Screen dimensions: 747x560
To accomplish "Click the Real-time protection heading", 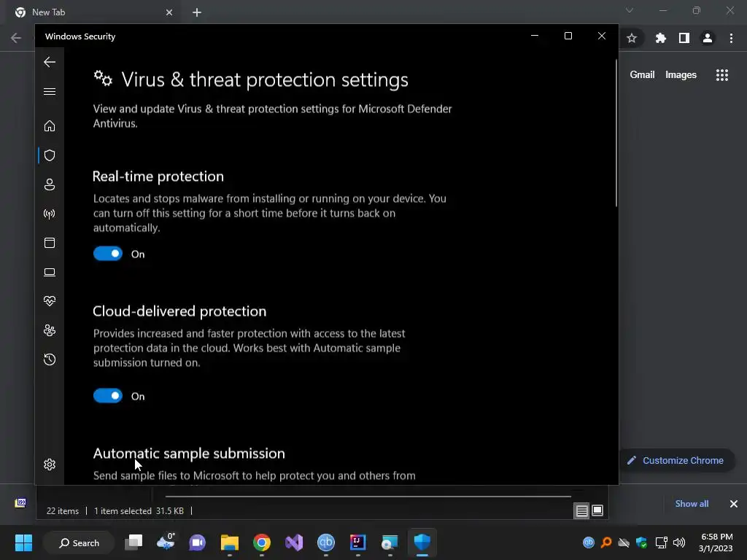I will click(158, 176).
